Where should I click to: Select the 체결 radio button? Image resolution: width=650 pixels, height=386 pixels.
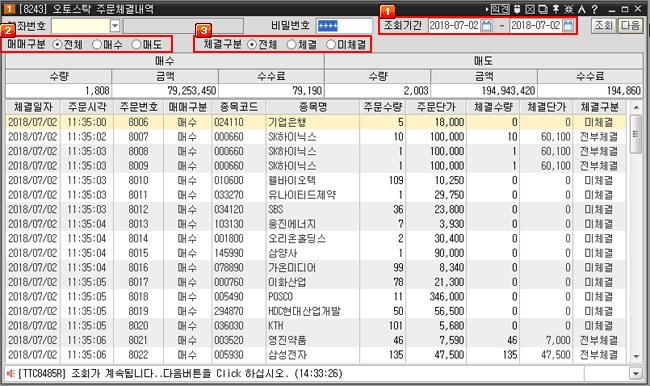coord(291,44)
